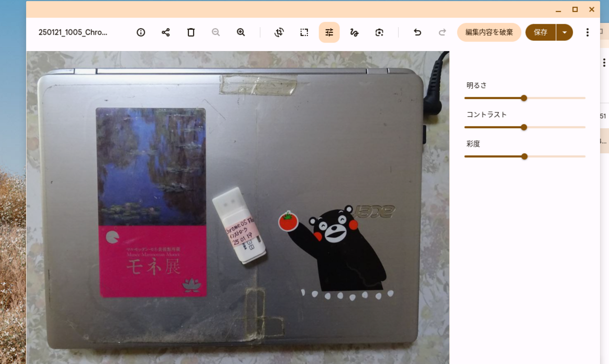Viewport: 609px width, 364px height.
Task: Open the fifth edit tool in the toolbar
Action: pos(379,32)
